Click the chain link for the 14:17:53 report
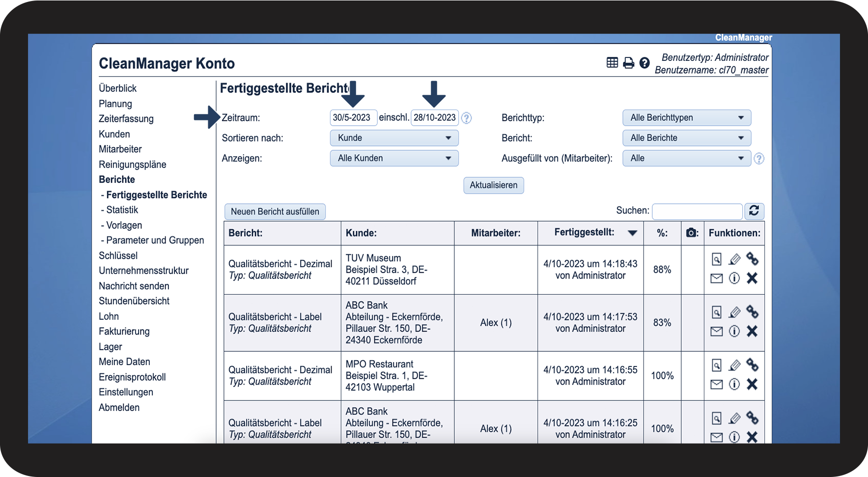The image size is (868, 477). (x=752, y=311)
